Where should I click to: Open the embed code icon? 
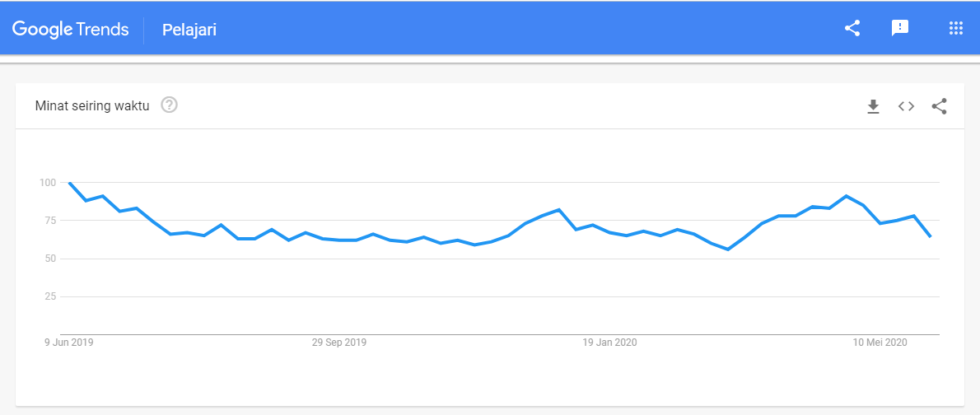[906, 106]
